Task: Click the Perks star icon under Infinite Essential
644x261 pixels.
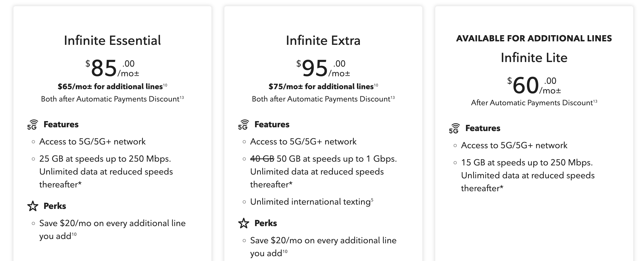Action: [x=33, y=206]
